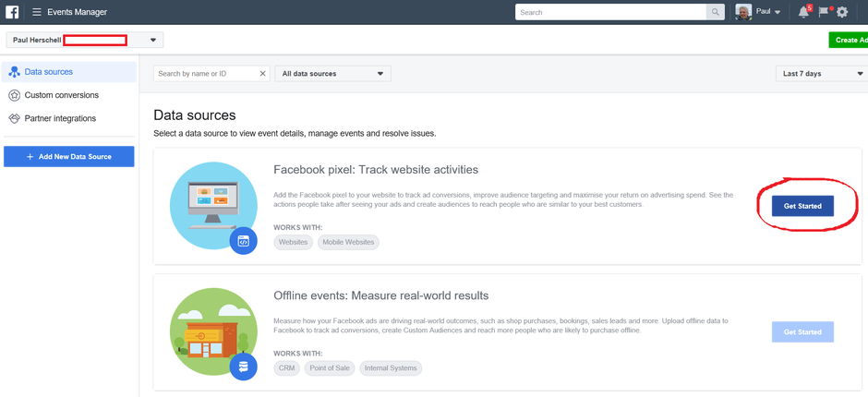868x397 pixels.
Task: Click Get Started for Facebook pixel
Action: coord(802,206)
